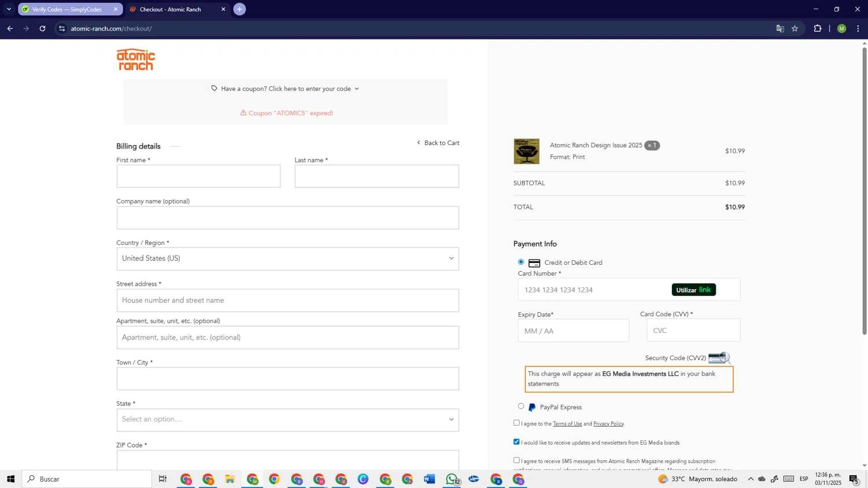Show hidden system tray icons
This screenshot has width=868, height=488.
[751, 479]
